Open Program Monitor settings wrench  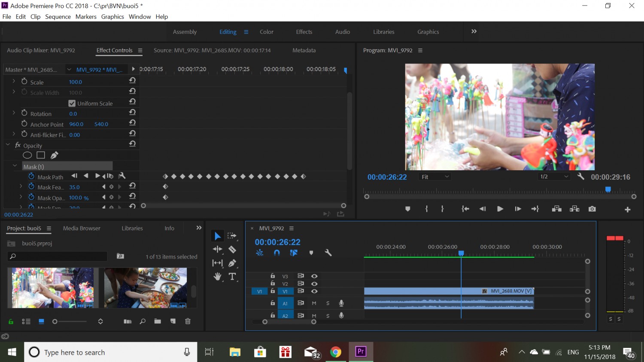[x=581, y=176]
